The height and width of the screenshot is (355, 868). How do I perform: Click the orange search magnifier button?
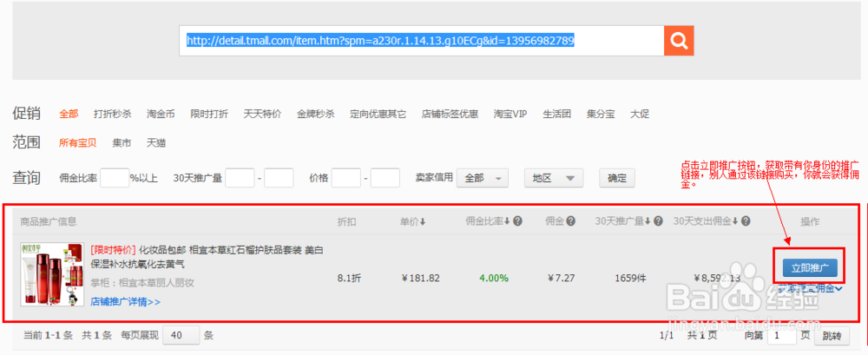click(x=679, y=41)
